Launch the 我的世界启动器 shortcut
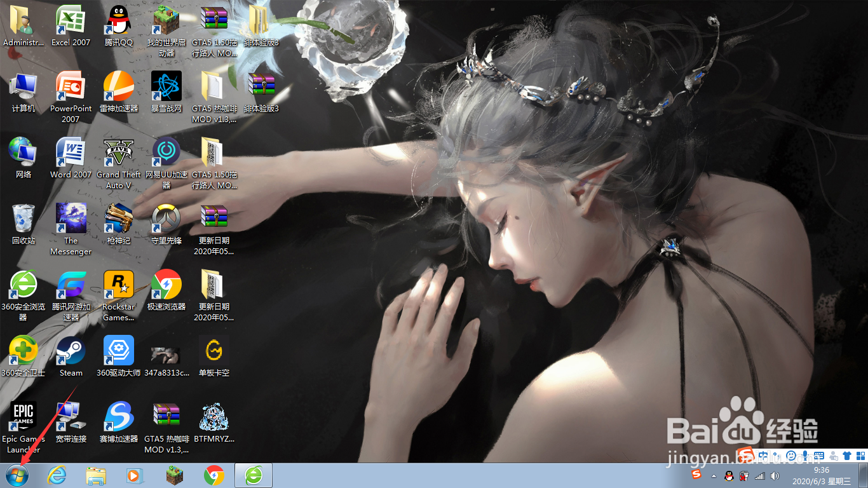The height and width of the screenshot is (488, 868). (166, 19)
